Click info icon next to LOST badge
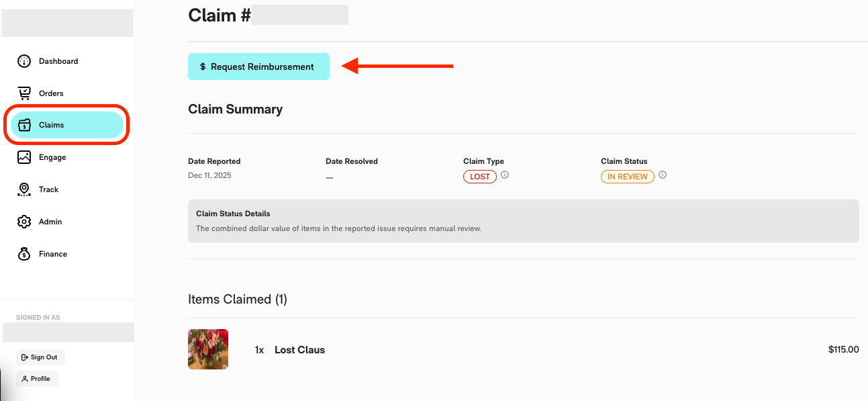Viewport: 868px width, 401px height. point(505,175)
